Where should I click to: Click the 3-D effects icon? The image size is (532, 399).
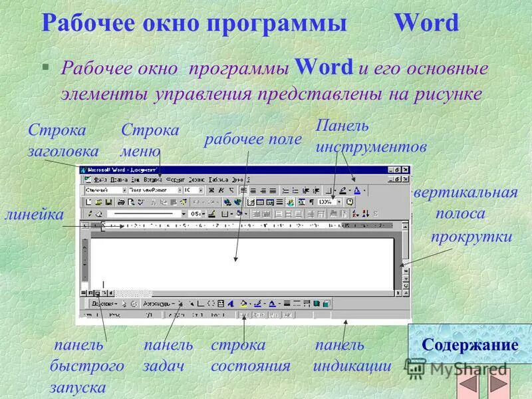pyautogui.click(x=326, y=304)
